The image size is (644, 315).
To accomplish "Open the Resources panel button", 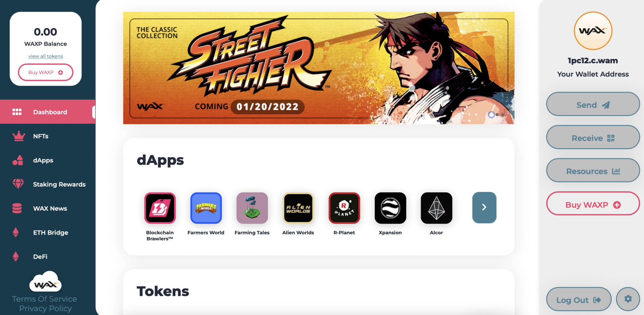I will tap(593, 171).
